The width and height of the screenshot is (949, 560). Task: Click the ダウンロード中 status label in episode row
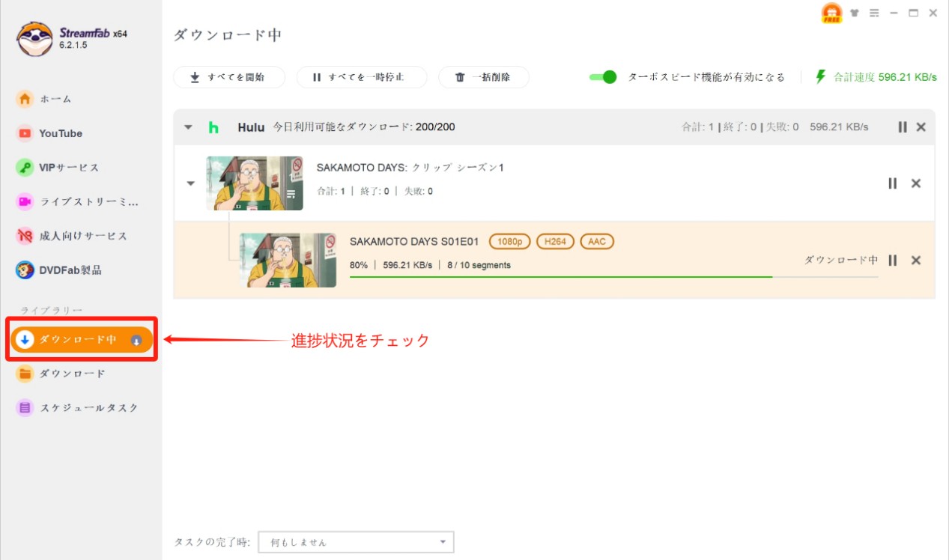[841, 260]
